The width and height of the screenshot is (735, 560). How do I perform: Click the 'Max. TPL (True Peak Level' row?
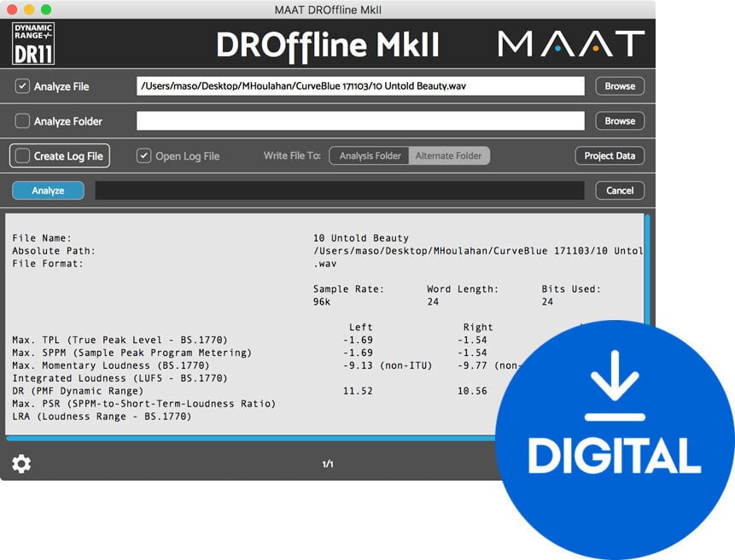tap(120, 340)
